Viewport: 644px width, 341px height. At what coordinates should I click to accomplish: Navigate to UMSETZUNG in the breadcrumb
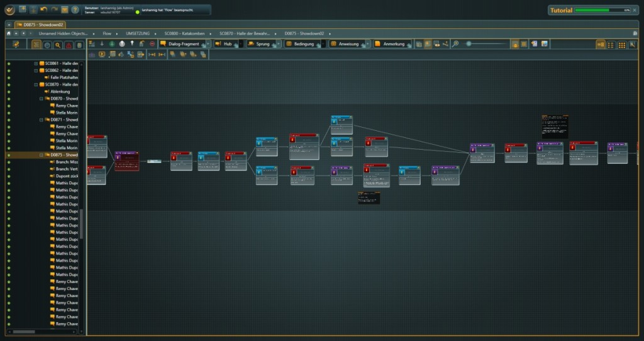click(x=138, y=33)
